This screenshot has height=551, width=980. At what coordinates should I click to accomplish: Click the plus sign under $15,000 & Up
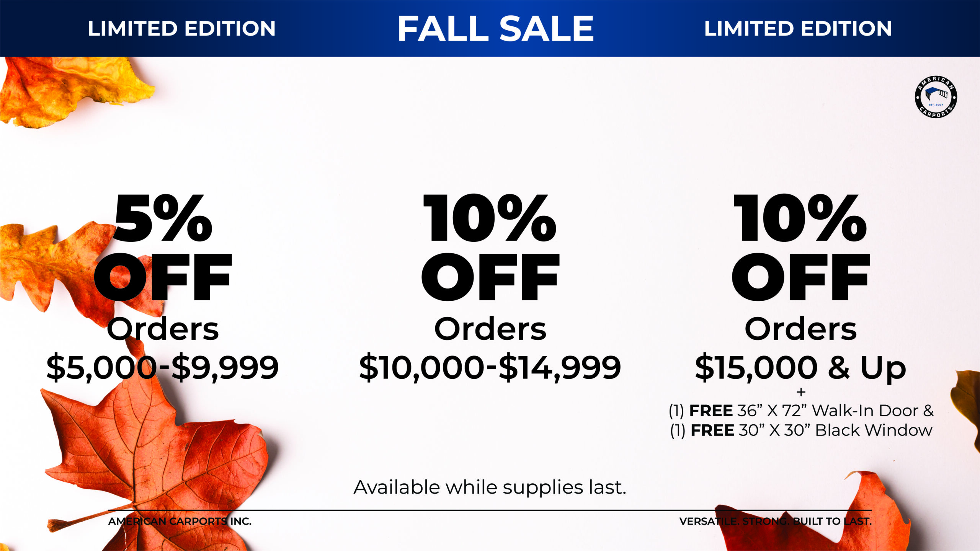click(x=801, y=392)
